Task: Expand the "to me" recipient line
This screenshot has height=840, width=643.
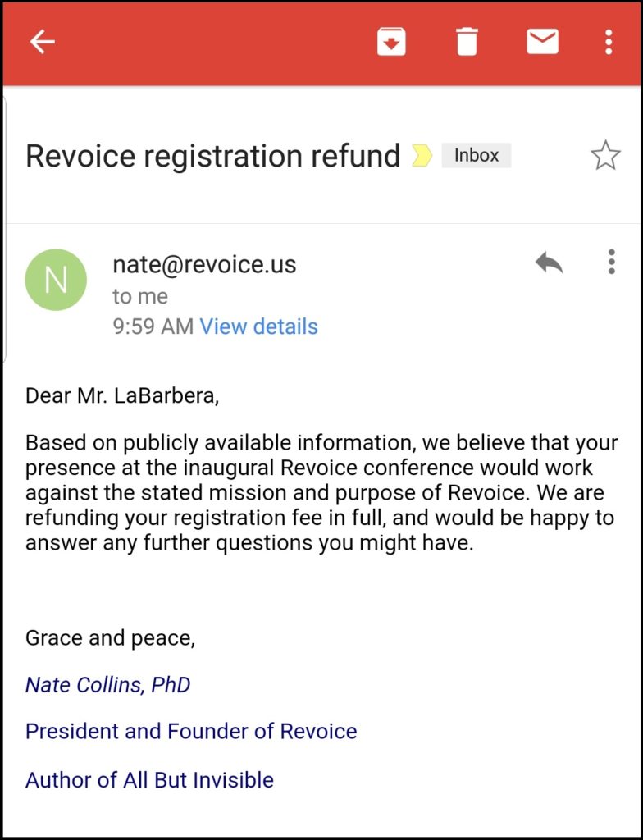Action: tap(140, 296)
